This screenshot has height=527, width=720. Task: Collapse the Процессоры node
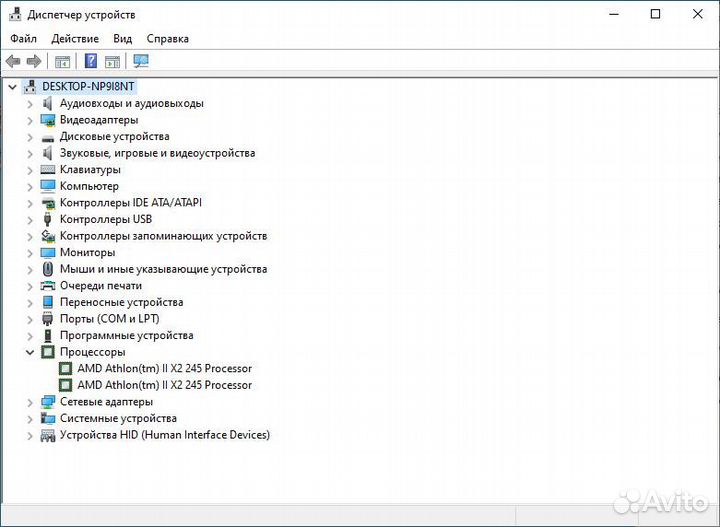click(x=30, y=352)
